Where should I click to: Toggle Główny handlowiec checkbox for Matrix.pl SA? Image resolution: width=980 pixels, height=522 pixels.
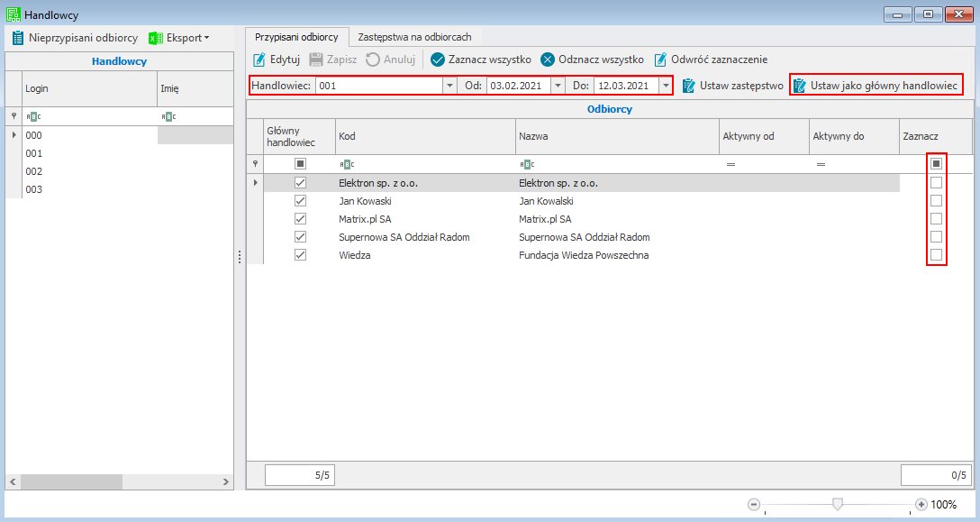click(x=301, y=219)
